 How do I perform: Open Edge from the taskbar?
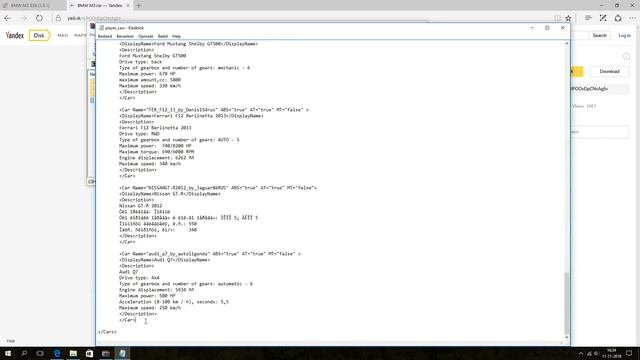[57, 353]
